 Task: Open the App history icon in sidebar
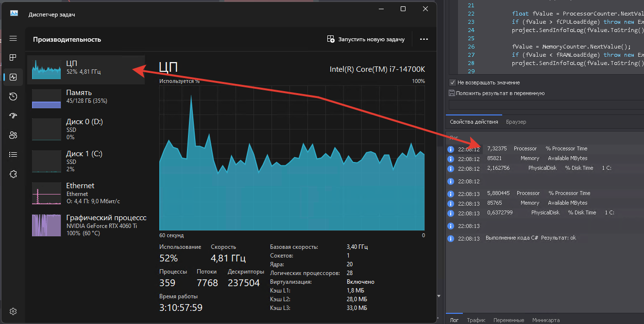[13, 97]
